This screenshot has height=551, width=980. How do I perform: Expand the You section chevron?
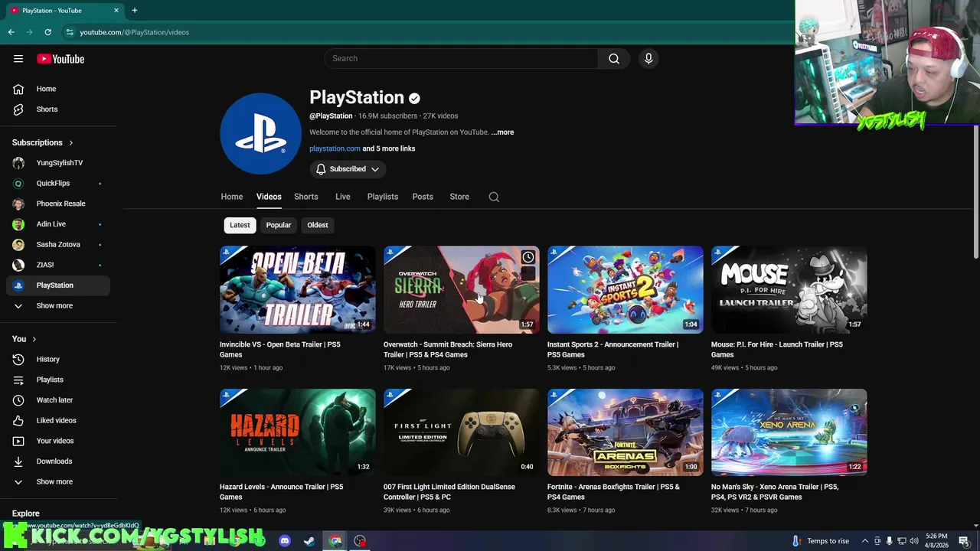pyautogui.click(x=34, y=339)
